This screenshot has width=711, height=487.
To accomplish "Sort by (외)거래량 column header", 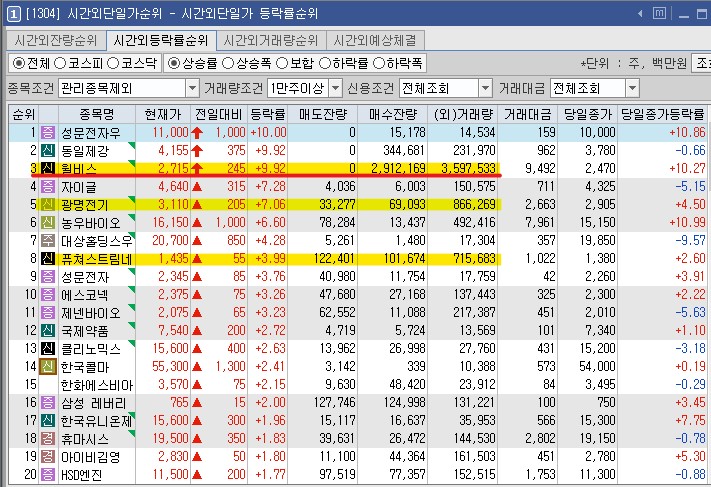I will (x=463, y=114).
